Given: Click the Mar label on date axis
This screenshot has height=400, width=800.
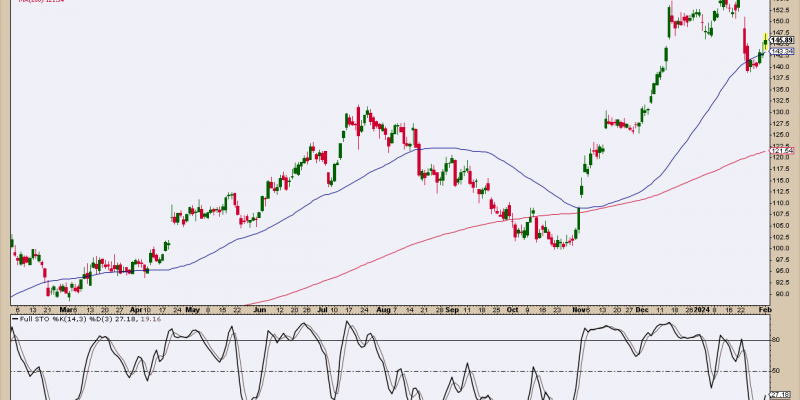Looking at the screenshot, I should 65,310.
